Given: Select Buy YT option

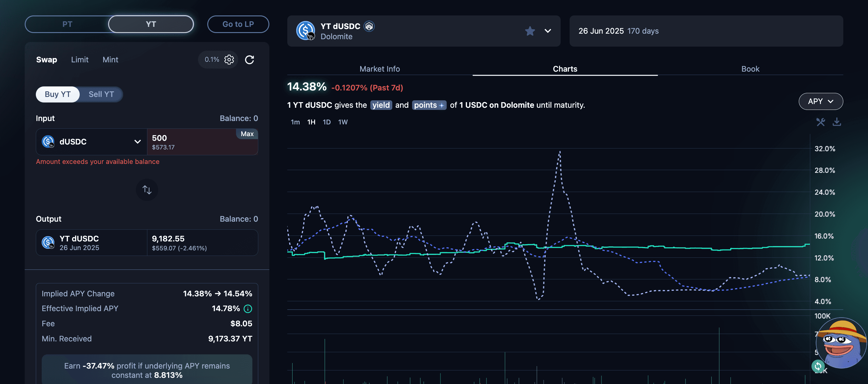Looking at the screenshot, I should pyautogui.click(x=58, y=94).
